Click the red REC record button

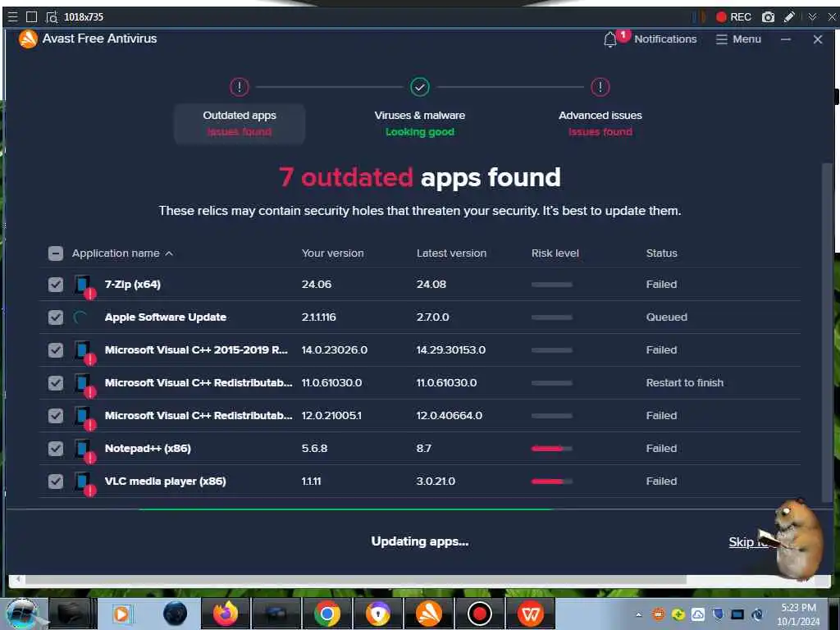(733, 17)
